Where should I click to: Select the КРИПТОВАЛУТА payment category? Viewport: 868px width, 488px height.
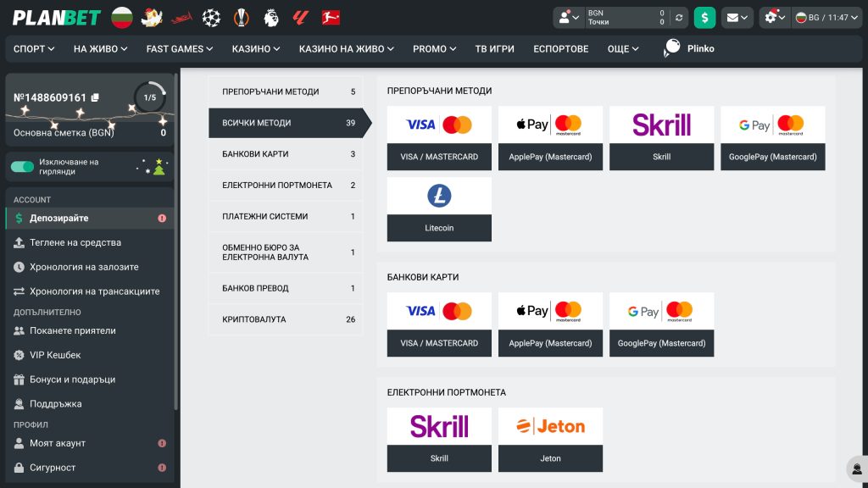click(285, 319)
